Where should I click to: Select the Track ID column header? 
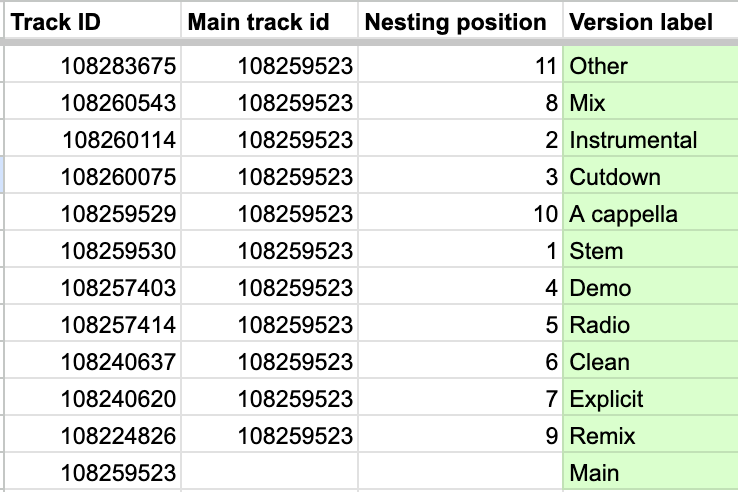(93, 21)
